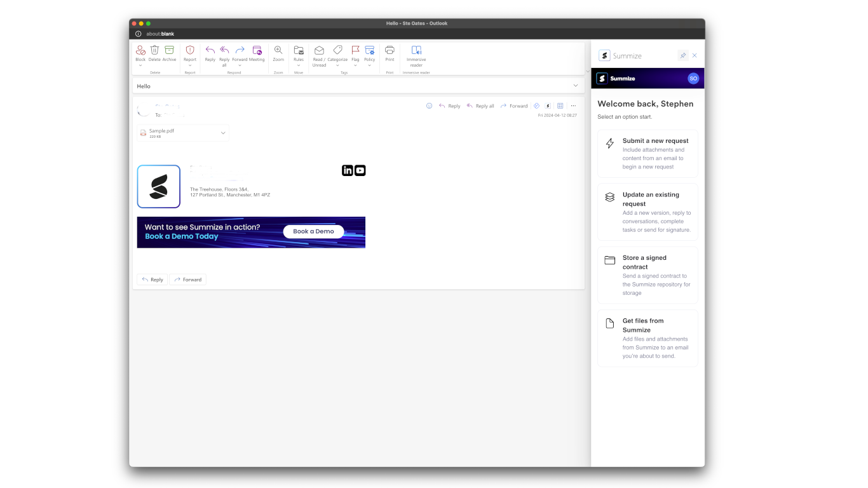
Task: Click Forward in the message header
Action: (514, 106)
